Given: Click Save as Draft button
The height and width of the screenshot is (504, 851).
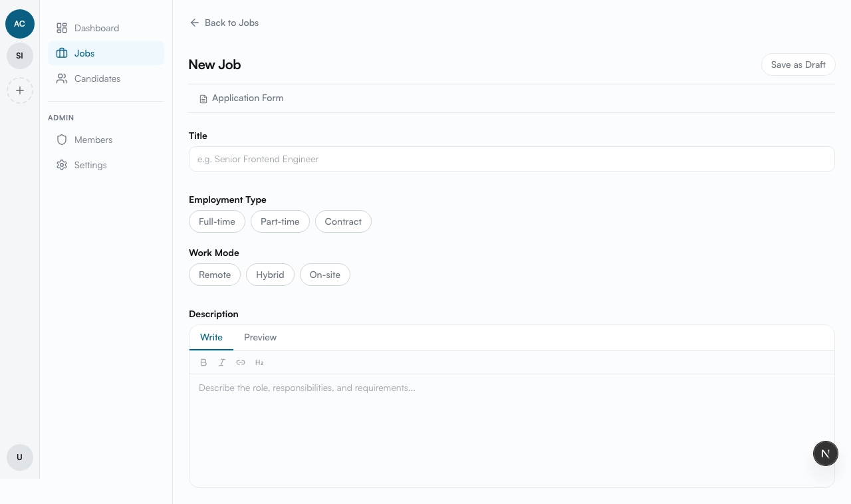Looking at the screenshot, I should click(798, 64).
